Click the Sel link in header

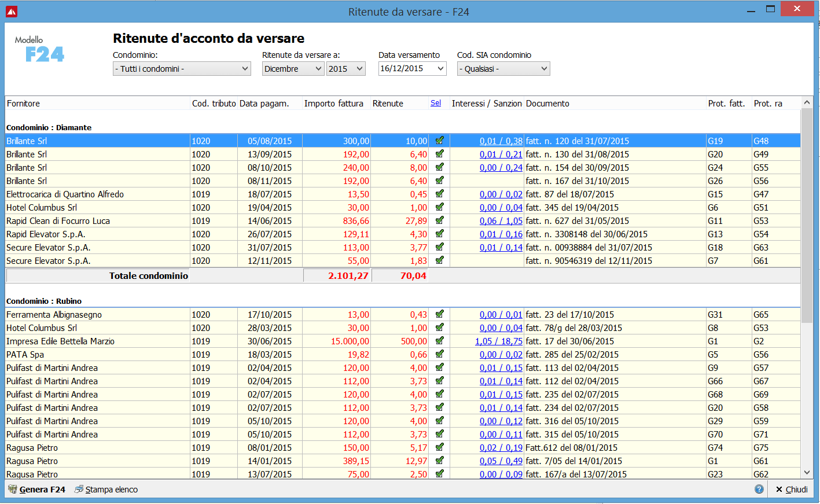436,103
